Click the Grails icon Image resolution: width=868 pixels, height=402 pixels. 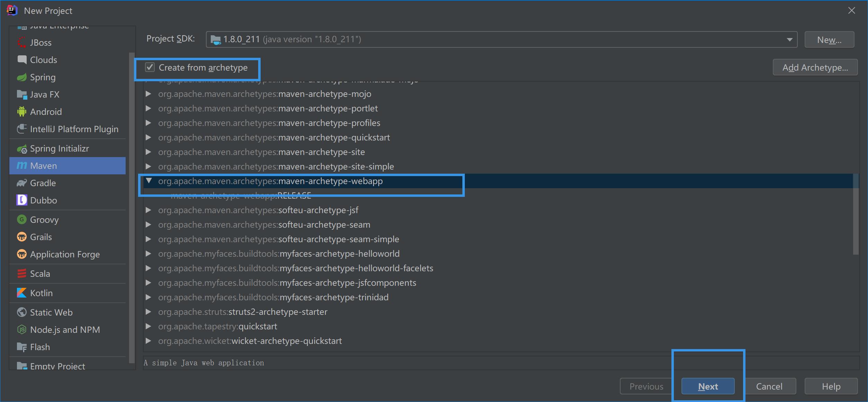pyautogui.click(x=22, y=237)
